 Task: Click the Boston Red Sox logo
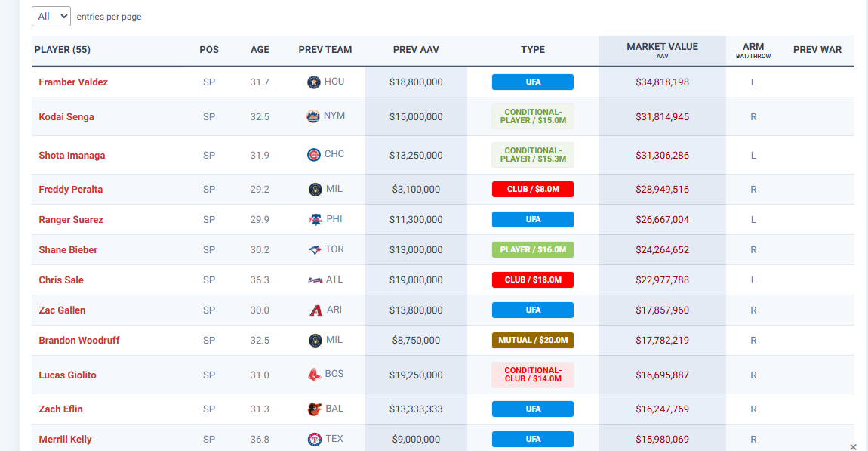click(x=315, y=375)
